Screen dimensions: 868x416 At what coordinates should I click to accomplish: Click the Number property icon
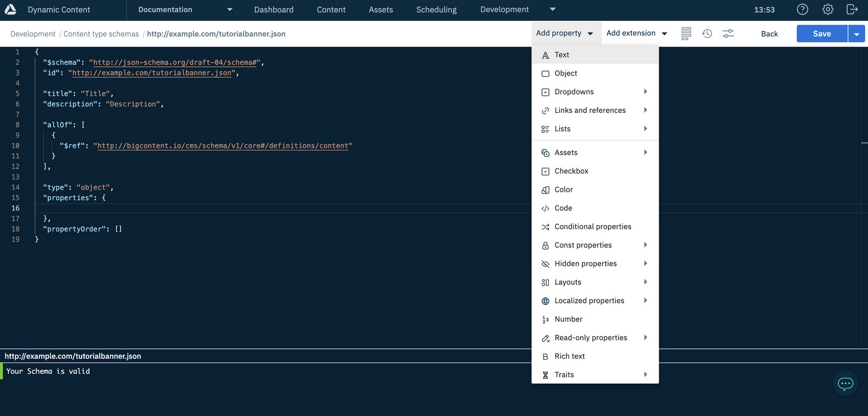545,320
